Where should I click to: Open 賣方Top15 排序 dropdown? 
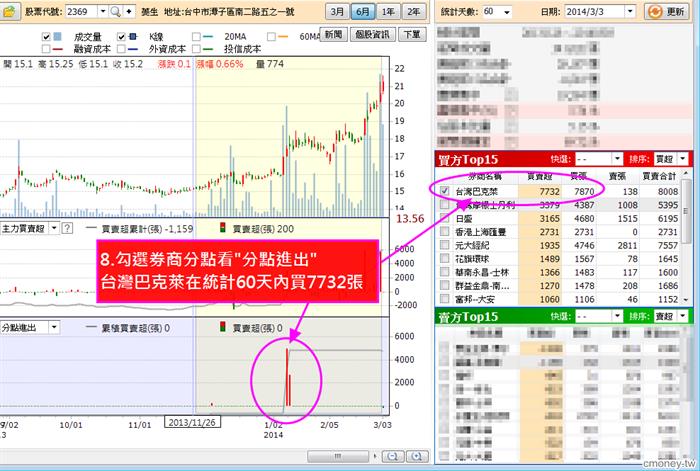[x=683, y=316]
